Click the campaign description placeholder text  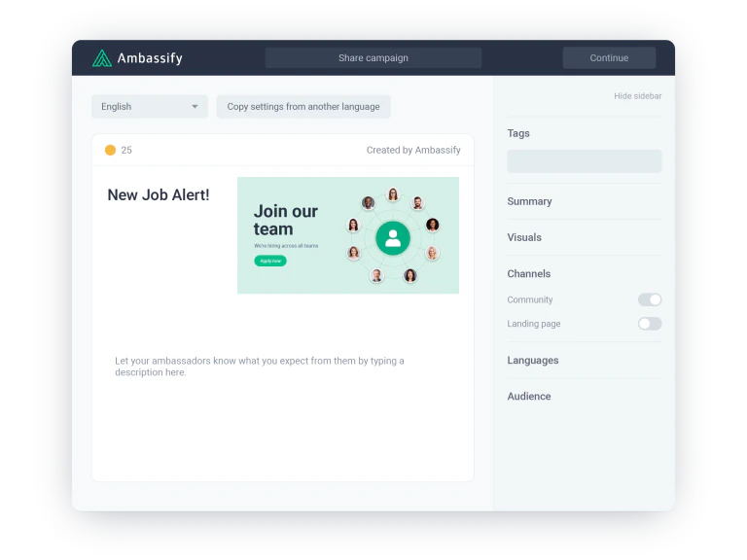point(259,367)
